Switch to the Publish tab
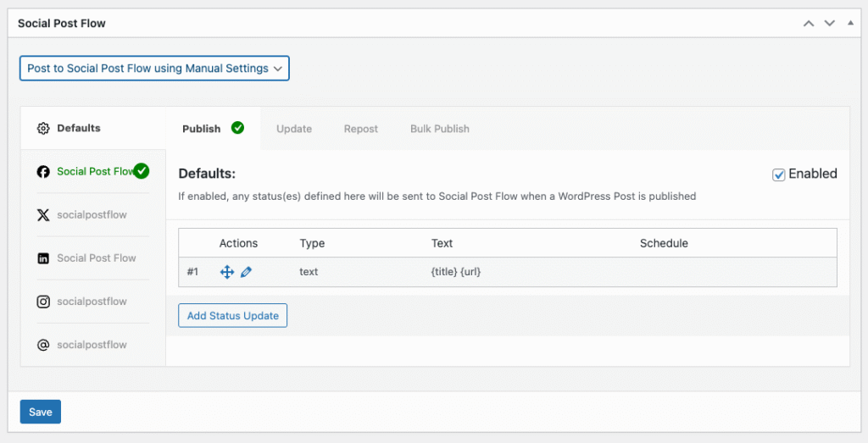Screen dimensions: 868x443 point(213,128)
